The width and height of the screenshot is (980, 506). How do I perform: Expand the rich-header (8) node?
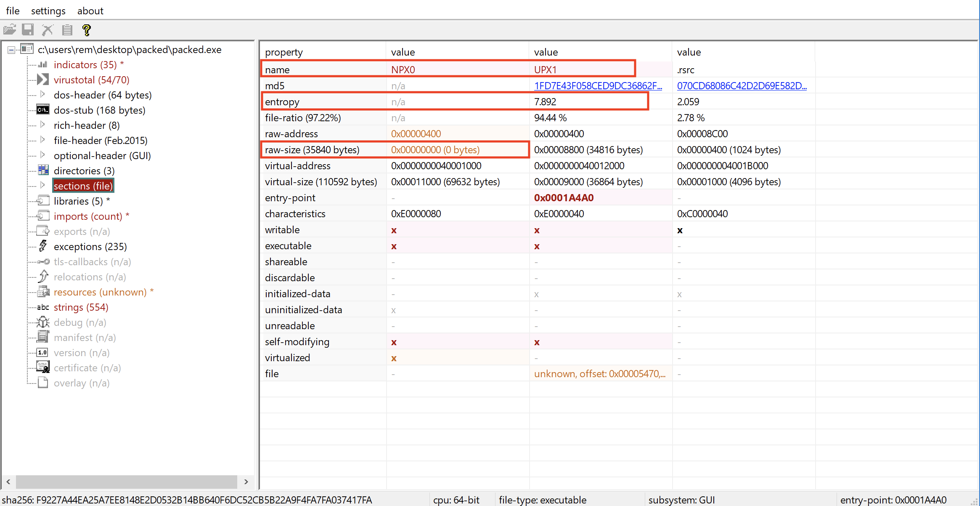42,125
